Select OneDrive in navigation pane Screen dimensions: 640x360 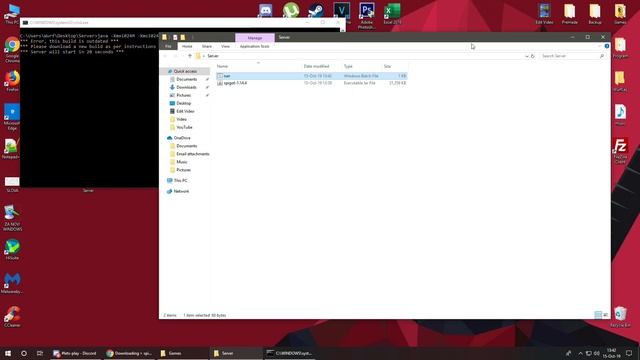click(182, 138)
